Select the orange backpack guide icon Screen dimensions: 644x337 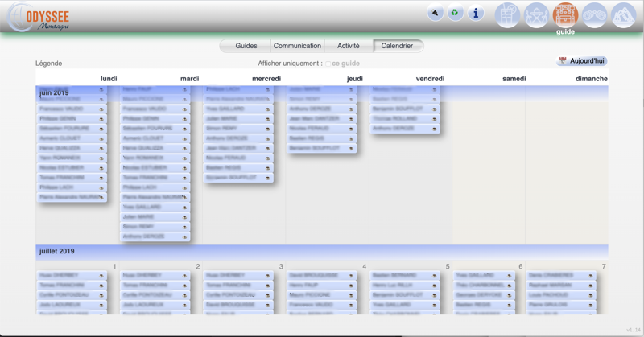coord(565,14)
